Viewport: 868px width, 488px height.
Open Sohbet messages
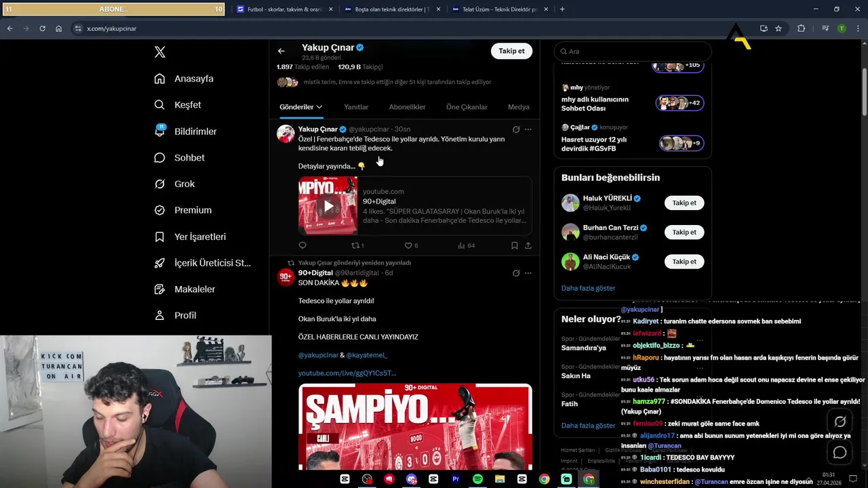pyautogui.click(x=179, y=157)
